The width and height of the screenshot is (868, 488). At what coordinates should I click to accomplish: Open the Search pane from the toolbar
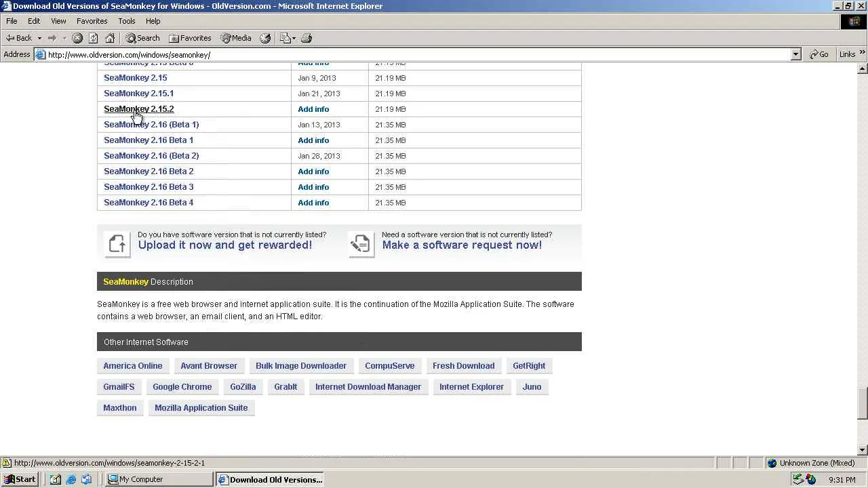tap(142, 38)
